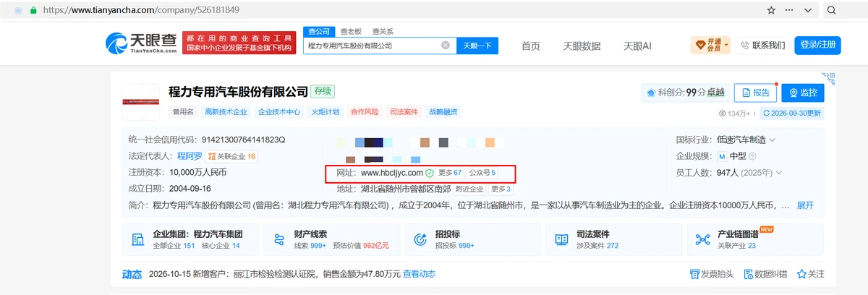868x295 pixels.
Task: Click the 监控 monitor button
Action: pyautogui.click(x=803, y=93)
